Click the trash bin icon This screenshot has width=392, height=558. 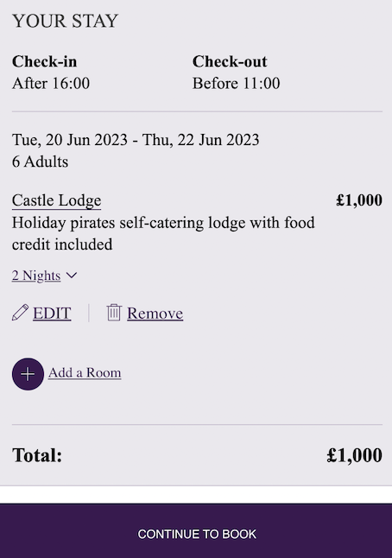click(114, 313)
